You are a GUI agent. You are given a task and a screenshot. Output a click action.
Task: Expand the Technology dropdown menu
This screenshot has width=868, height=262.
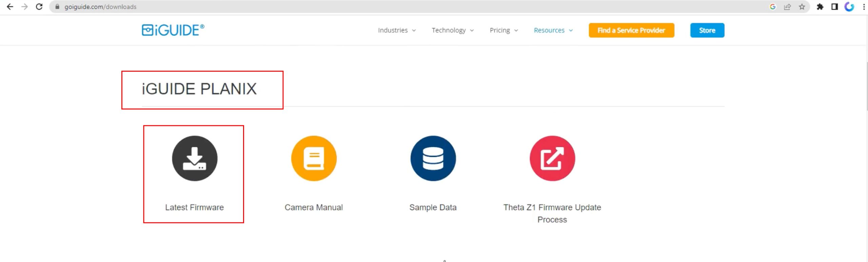(x=453, y=30)
